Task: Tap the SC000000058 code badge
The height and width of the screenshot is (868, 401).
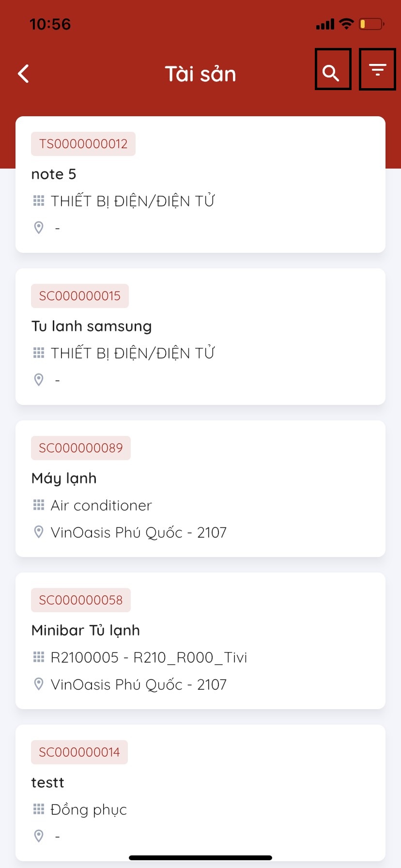Action: (x=81, y=600)
